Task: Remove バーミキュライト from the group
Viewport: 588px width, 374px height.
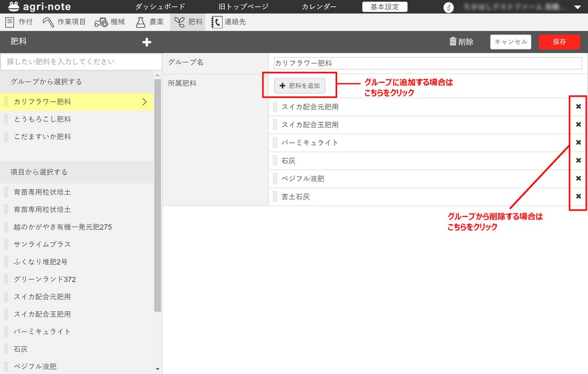Action: tap(578, 143)
